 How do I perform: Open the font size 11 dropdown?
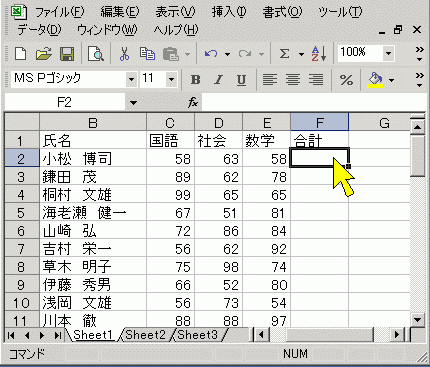pyautogui.click(x=171, y=79)
